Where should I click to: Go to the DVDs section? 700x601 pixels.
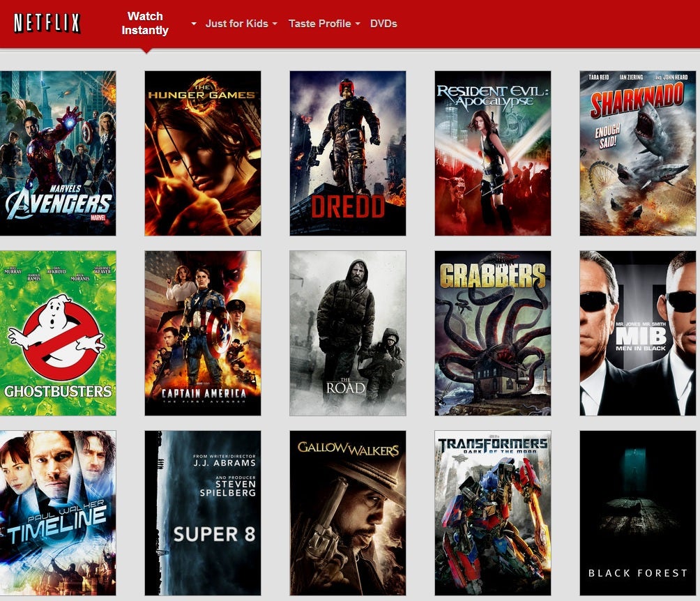tap(383, 24)
